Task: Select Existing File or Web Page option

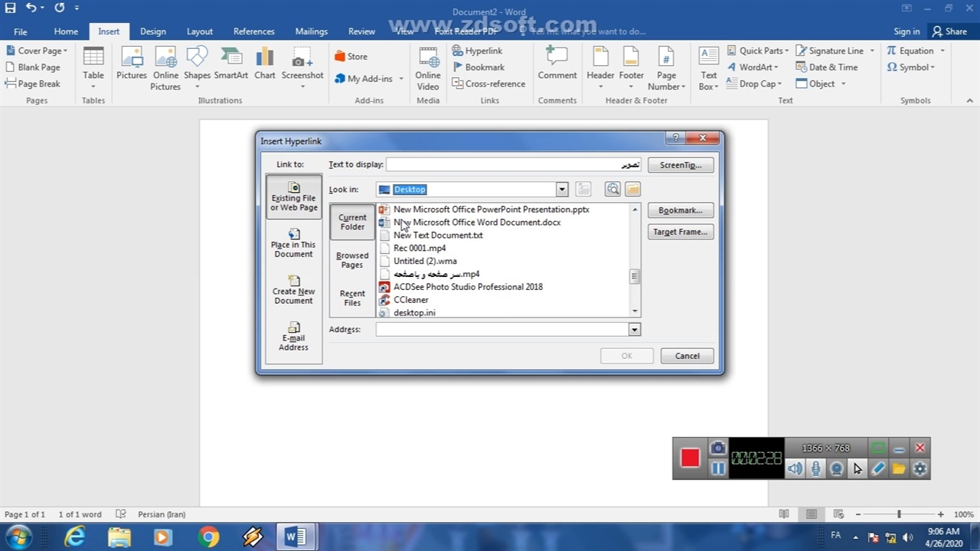Action: point(293,197)
